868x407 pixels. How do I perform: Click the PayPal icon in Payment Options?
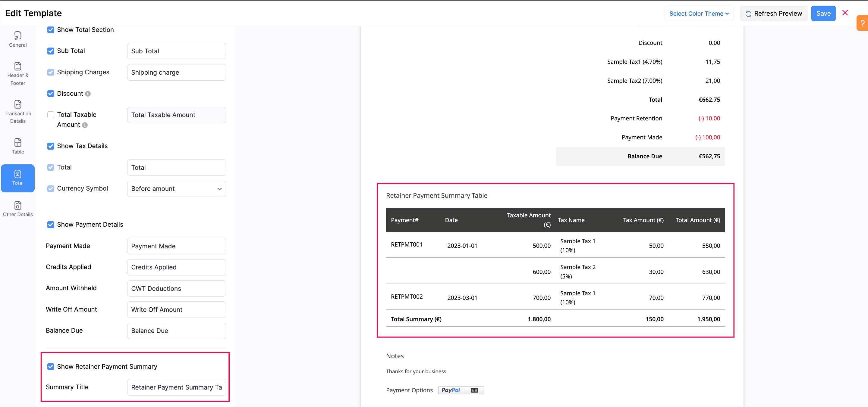451,390
